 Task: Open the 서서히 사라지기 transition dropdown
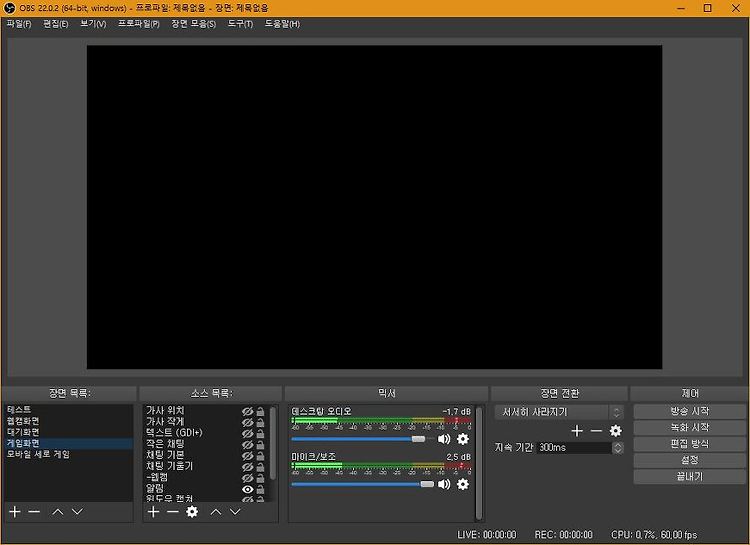point(559,412)
